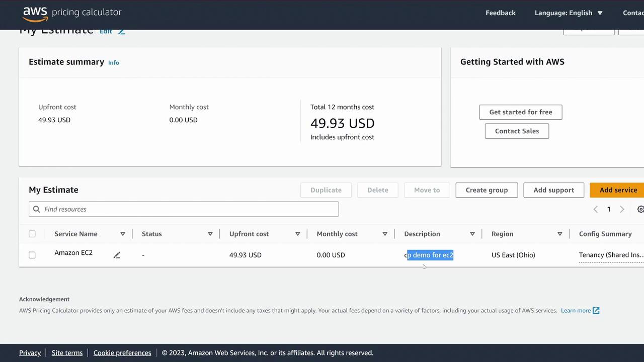Select all services with header checkbox
This screenshot has height=362, width=644.
(32, 234)
